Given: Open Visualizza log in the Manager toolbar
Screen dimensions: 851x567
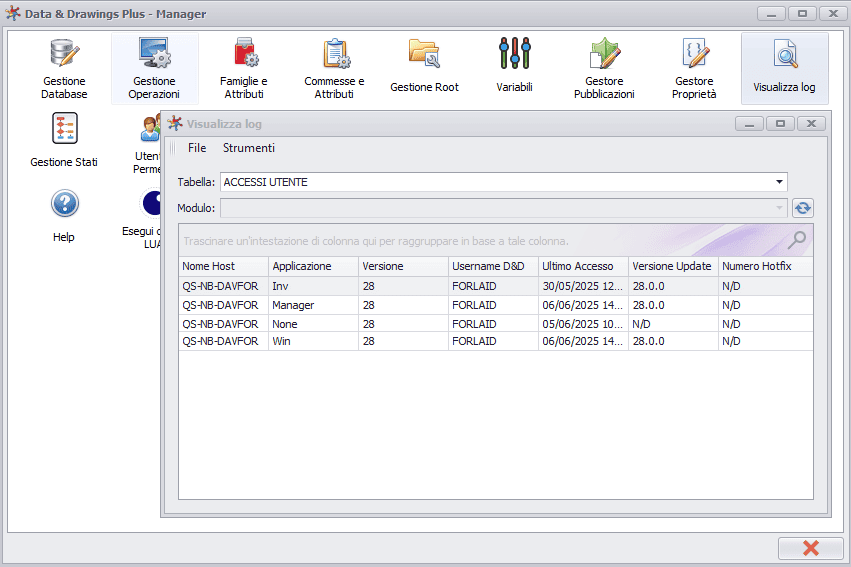Looking at the screenshot, I should click(785, 68).
